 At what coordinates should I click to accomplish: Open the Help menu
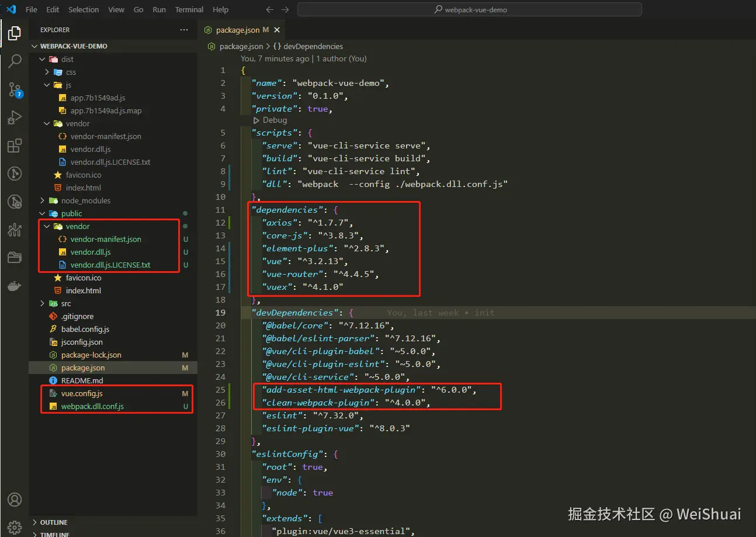coord(220,9)
